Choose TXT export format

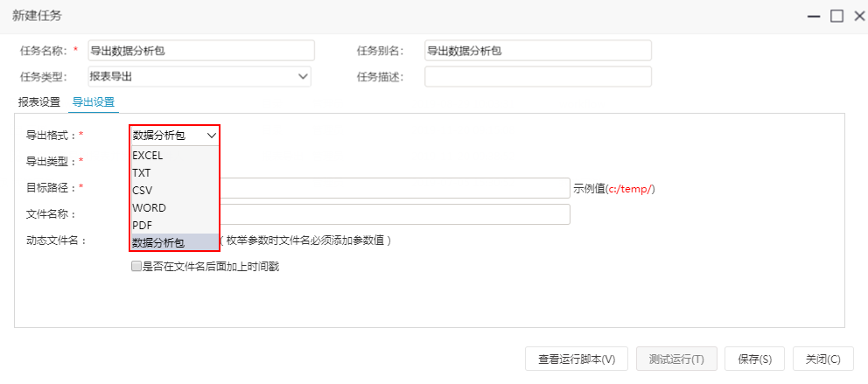(x=175, y=172)
